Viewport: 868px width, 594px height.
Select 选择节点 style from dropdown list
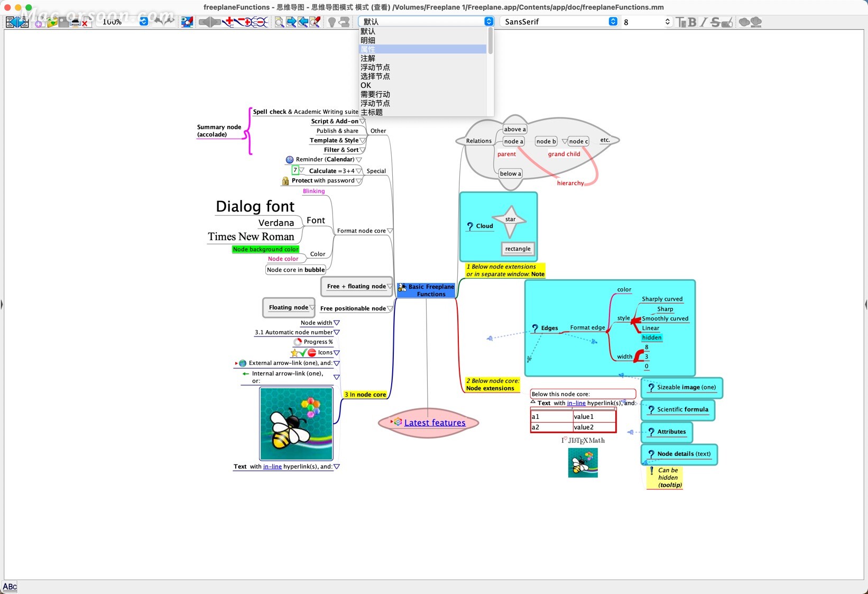point(422,76)
